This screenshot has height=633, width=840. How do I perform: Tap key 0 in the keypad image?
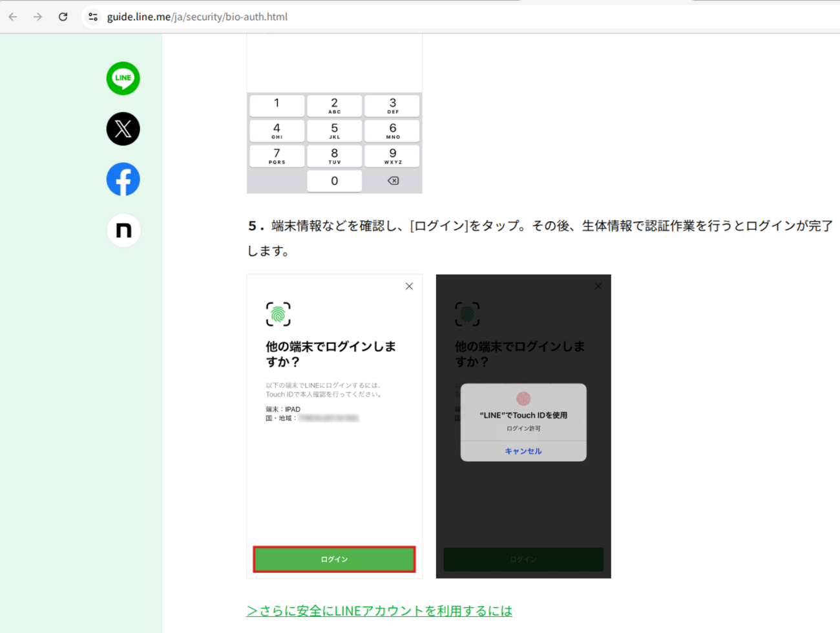click(x=334, y=181)
